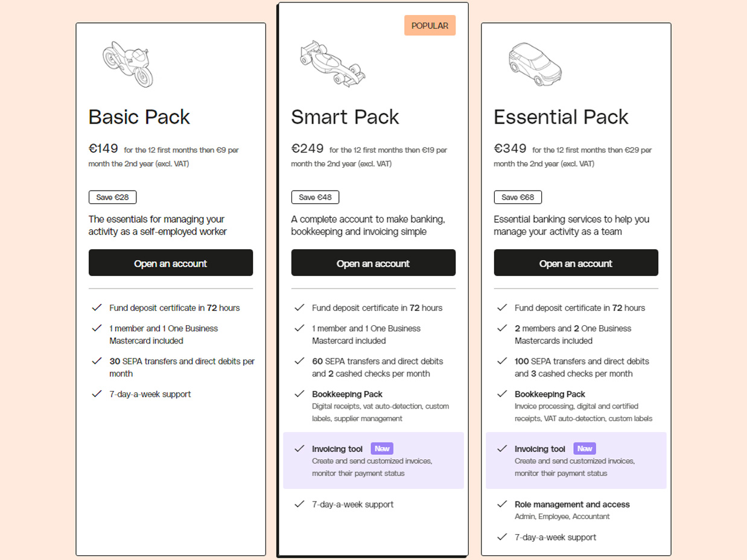Select the Basic Pack heading
This screenshot has width=747, height=560.
[x=139, y=116]
